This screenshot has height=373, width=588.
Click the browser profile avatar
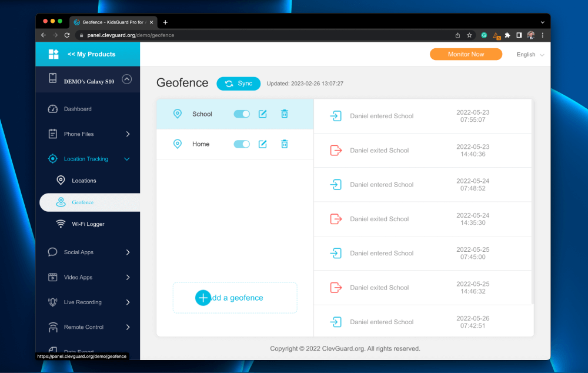click(x=530, y=35)
